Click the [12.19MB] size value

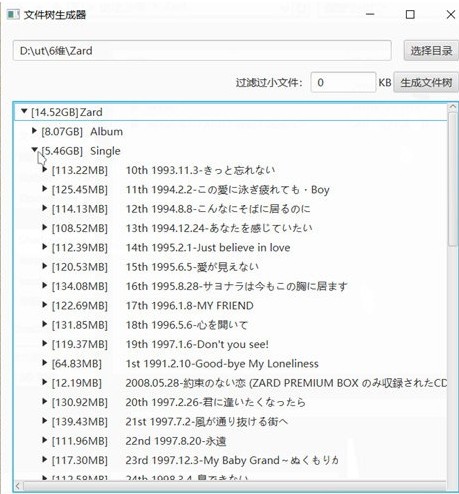[77, 383]
